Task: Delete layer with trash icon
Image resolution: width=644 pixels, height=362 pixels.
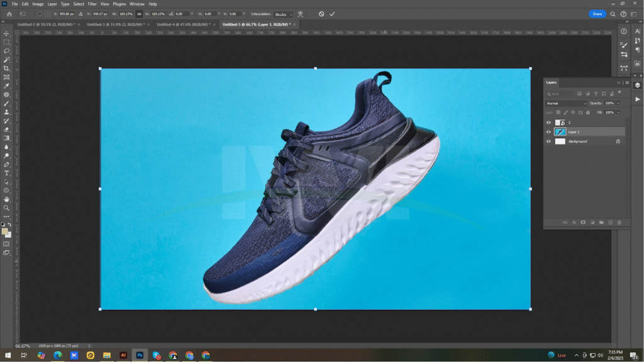Action: [x=619, y=222]
